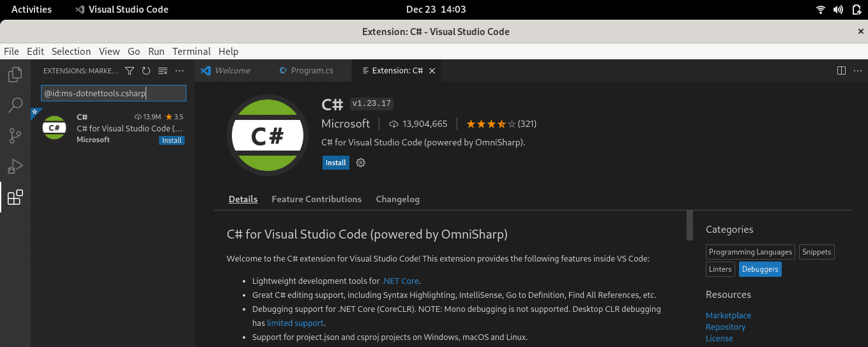
Task: Switch to the Welcome tab
Action: pyautogui.click(x=232, y=71)
